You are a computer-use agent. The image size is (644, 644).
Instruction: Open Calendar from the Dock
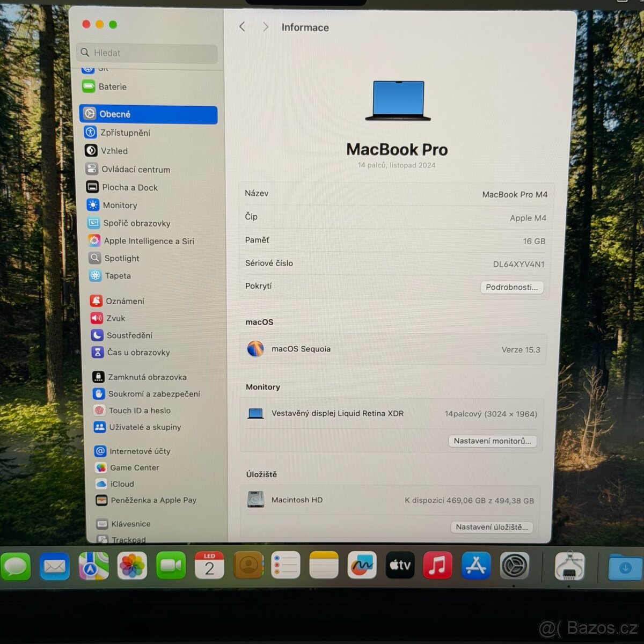coord(209,566)
